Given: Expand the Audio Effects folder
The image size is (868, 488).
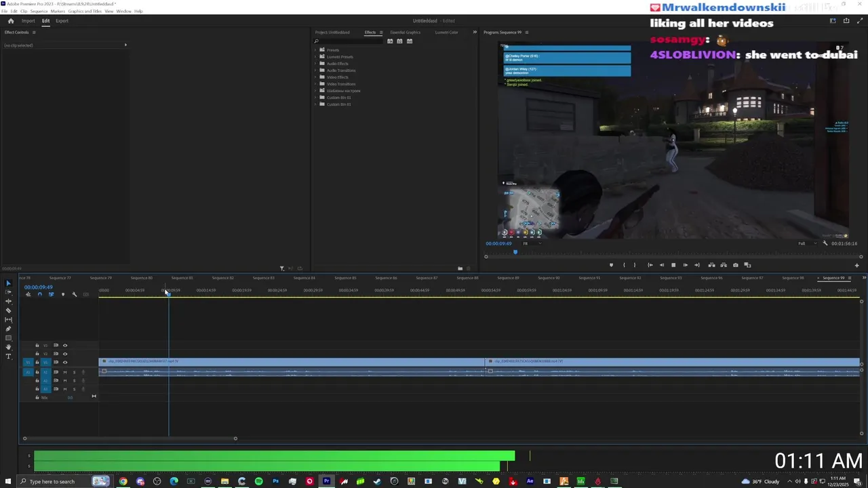Looking at the screenshot, I should click(x=316, y=64).
